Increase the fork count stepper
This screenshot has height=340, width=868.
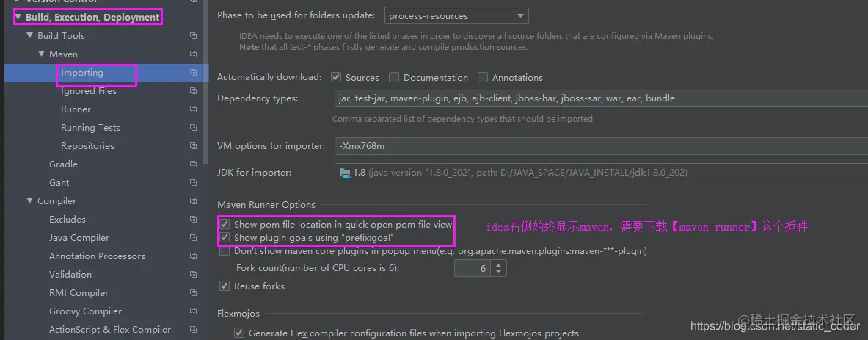[x=499, y=264]
